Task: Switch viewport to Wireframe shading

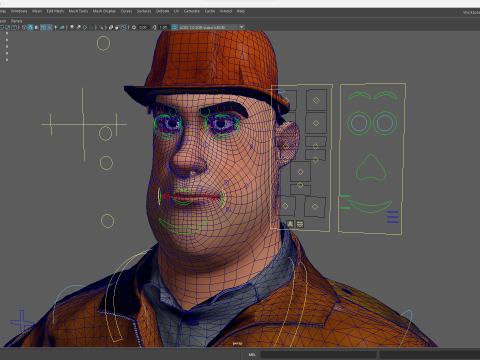Action: click(24, 27)
